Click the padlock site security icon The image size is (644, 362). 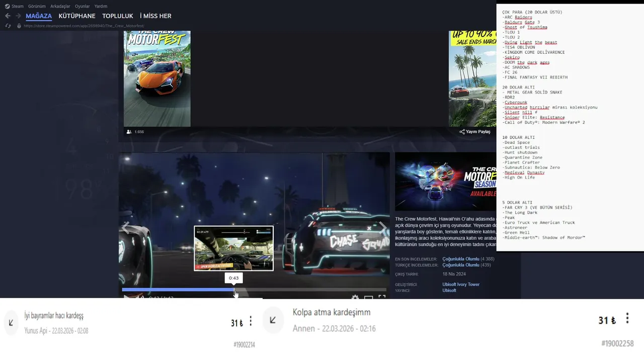19,26
